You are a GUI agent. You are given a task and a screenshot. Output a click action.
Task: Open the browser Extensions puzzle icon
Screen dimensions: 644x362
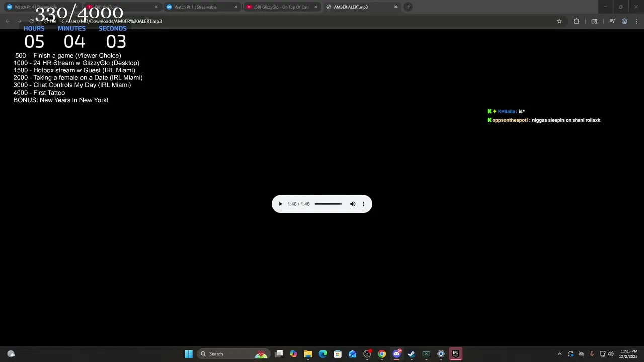(576, 21)
